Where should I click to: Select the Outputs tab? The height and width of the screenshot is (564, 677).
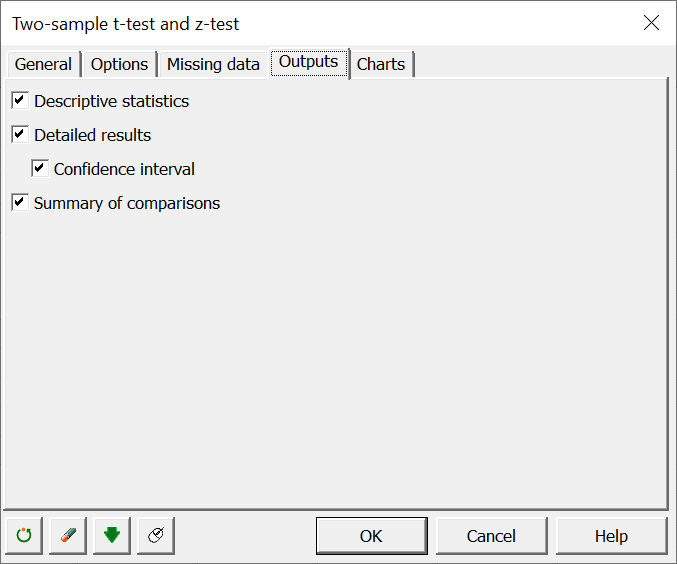pyautogui.click(x=309, y=62)
